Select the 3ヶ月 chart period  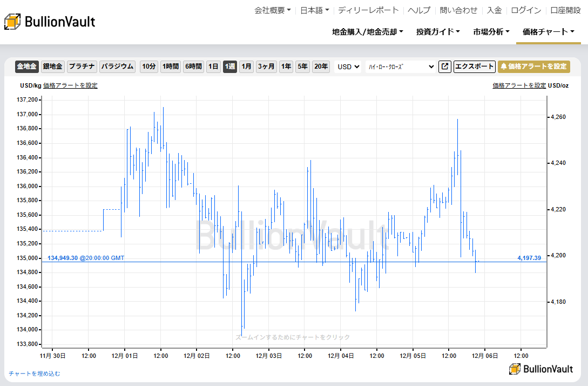[x=265, y=66]
